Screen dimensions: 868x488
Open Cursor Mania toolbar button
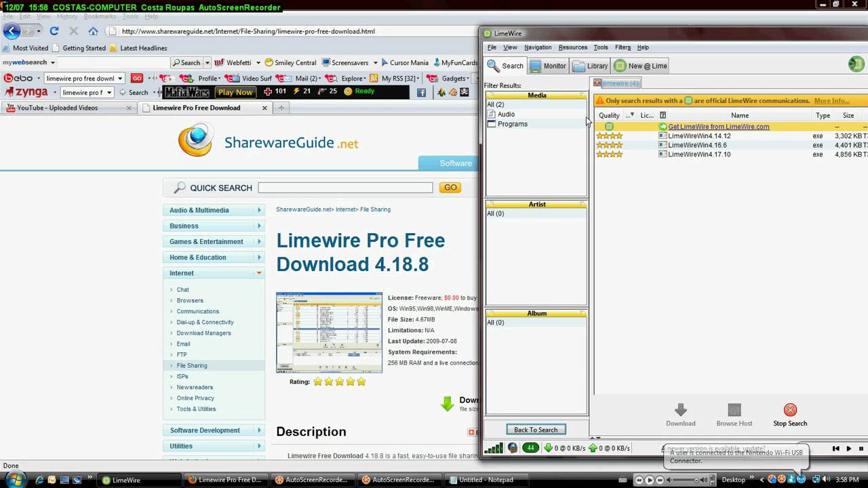pos(404,62)
